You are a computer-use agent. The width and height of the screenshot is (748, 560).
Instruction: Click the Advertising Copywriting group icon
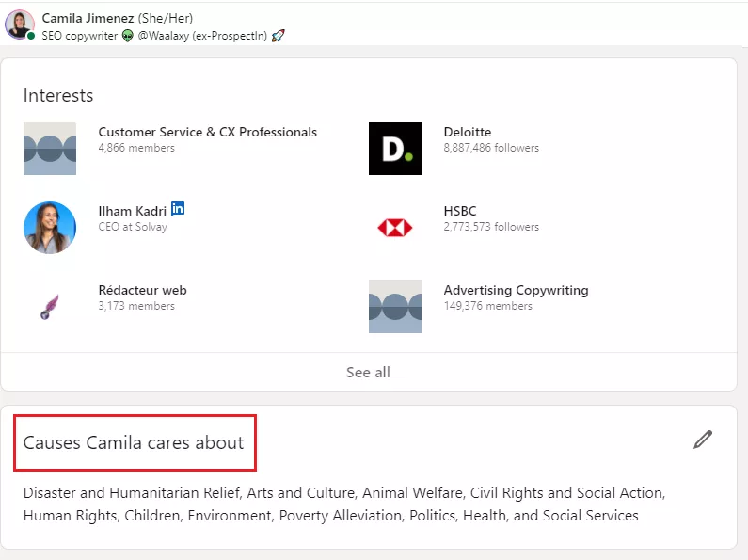point(395,307)
